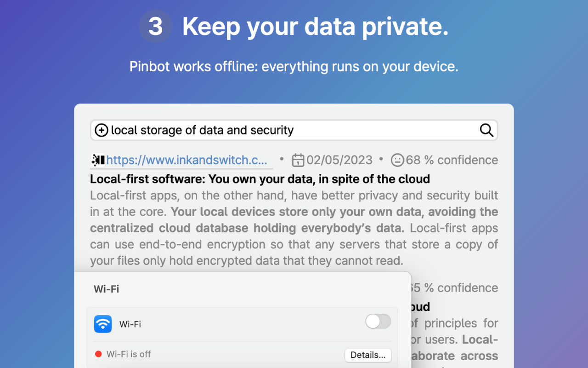Image resolution: width=588 pixels, height=368 pixels.
Task: Click the bolded excerpt about local devices
Action: [x=294, y=220]
